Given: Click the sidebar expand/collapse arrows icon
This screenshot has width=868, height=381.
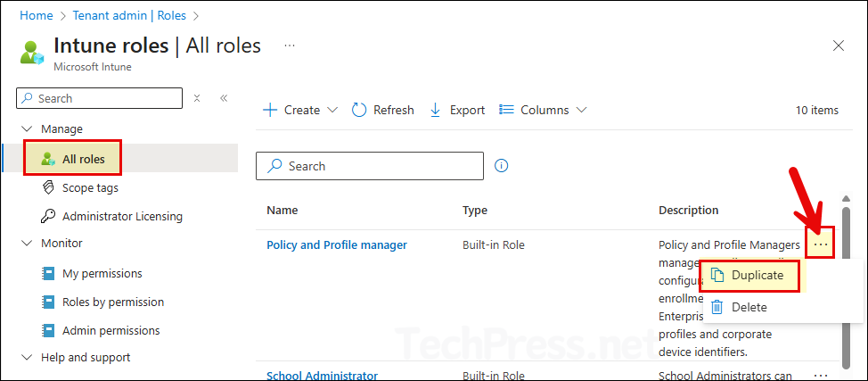Looking at the screenshot, I should 197,98.
